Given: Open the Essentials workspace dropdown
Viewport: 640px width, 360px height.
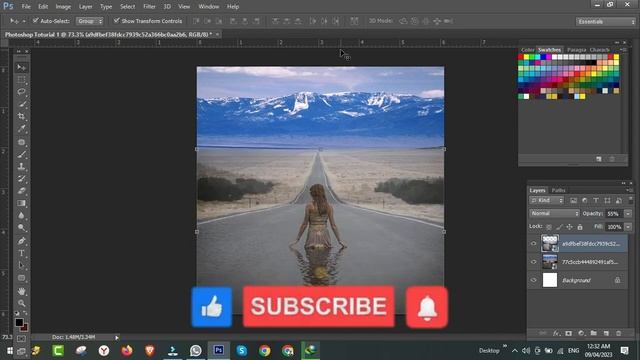Looking at the screenshot, I should (x=606, y=22).
